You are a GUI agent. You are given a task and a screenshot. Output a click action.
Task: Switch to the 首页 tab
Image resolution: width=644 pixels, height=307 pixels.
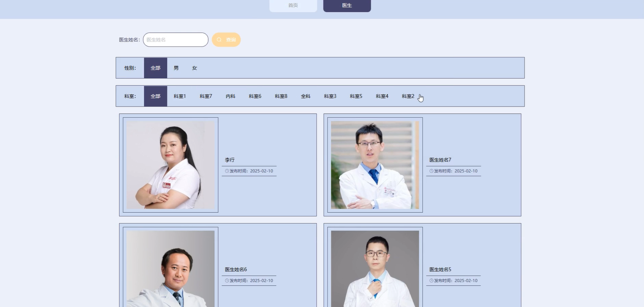click(293, 5)
